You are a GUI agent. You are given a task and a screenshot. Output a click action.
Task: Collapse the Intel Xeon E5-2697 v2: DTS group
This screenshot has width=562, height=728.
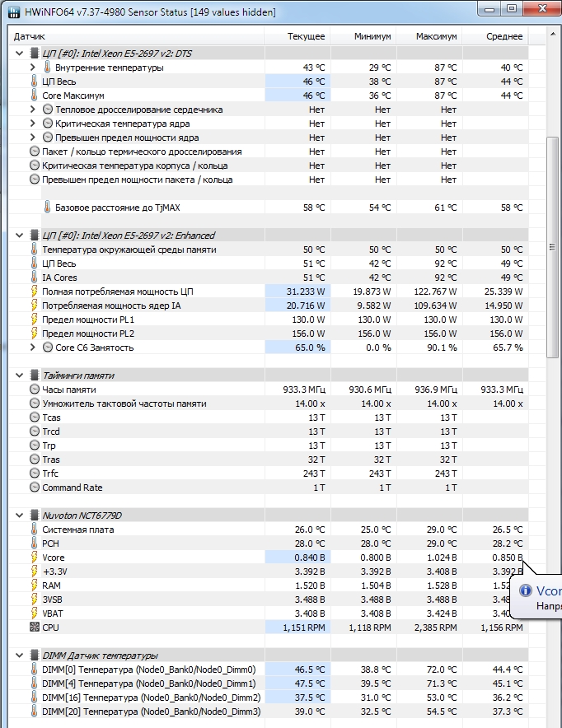20,54
